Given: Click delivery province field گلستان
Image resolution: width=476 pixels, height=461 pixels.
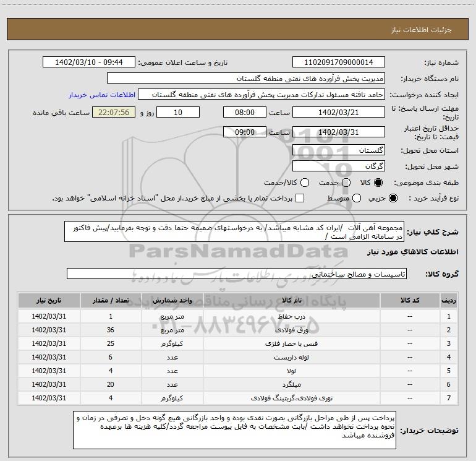Looking at the screenshot, I should point(339,150).
